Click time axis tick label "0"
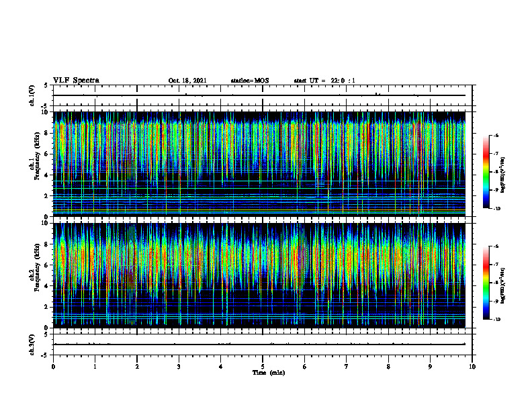The image size is (532, 411). (53, 367)
